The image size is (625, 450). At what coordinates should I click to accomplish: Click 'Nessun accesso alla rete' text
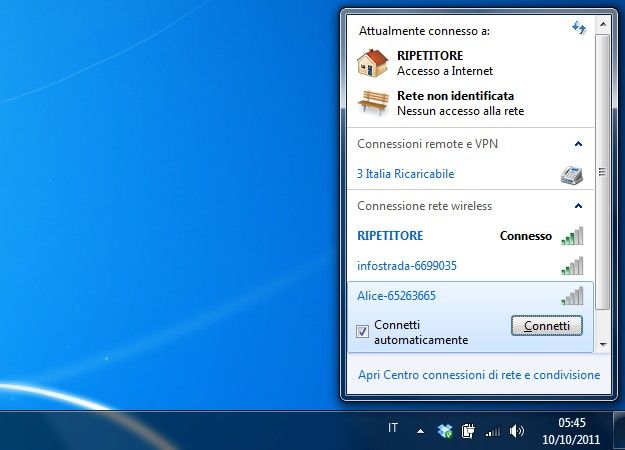(x=460, y=111)
